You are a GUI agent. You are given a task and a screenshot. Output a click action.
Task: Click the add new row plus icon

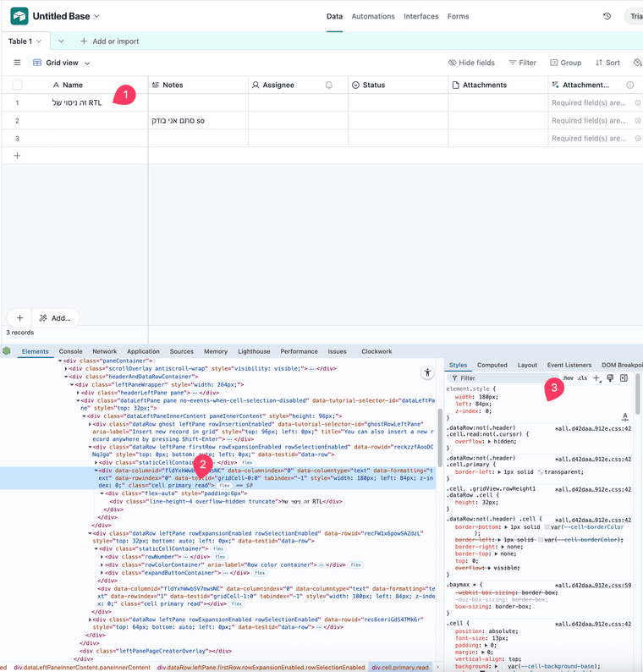17,156
